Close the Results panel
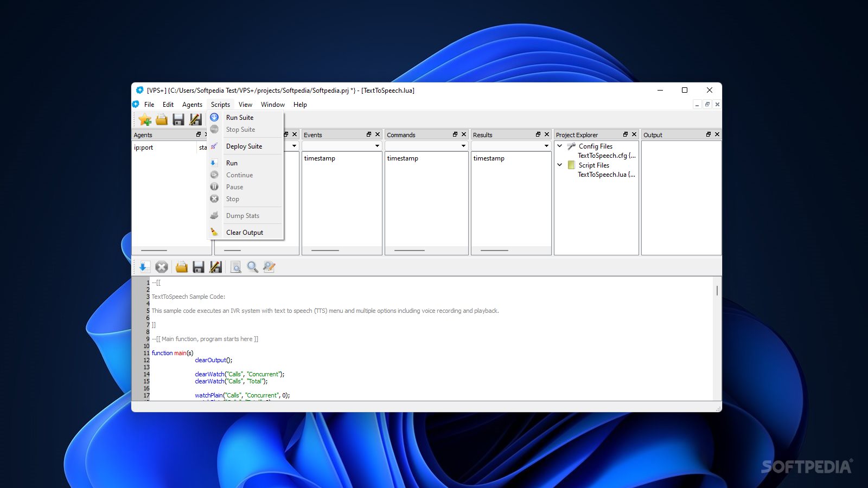This screenshot has height=488, width=868. point(547,134)
